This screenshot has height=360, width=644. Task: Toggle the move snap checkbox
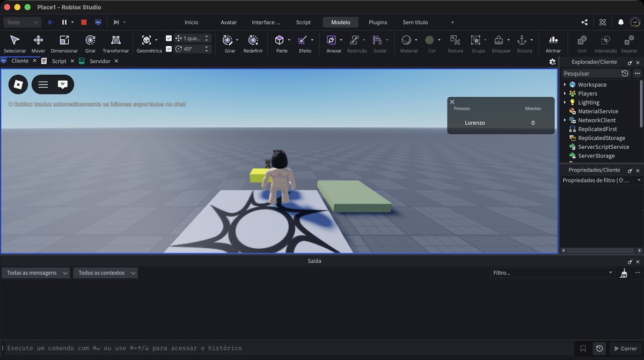[x=169, y=38]
